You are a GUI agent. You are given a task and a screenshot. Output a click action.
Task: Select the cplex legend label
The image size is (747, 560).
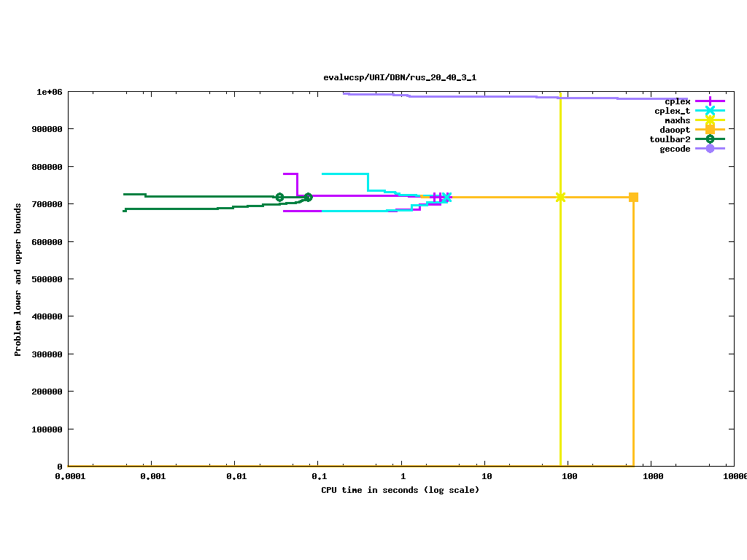pyautogui.click(x=677, y=101)
